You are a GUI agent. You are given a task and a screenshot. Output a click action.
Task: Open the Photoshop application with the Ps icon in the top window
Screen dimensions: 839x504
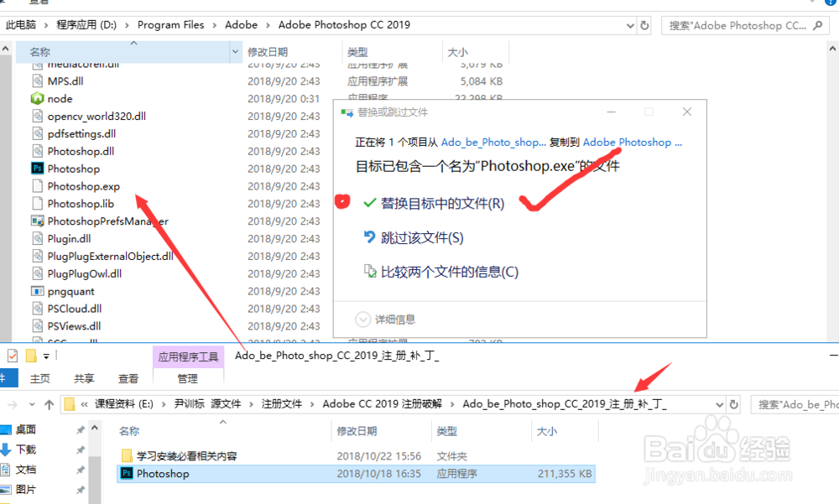point(37,169)
